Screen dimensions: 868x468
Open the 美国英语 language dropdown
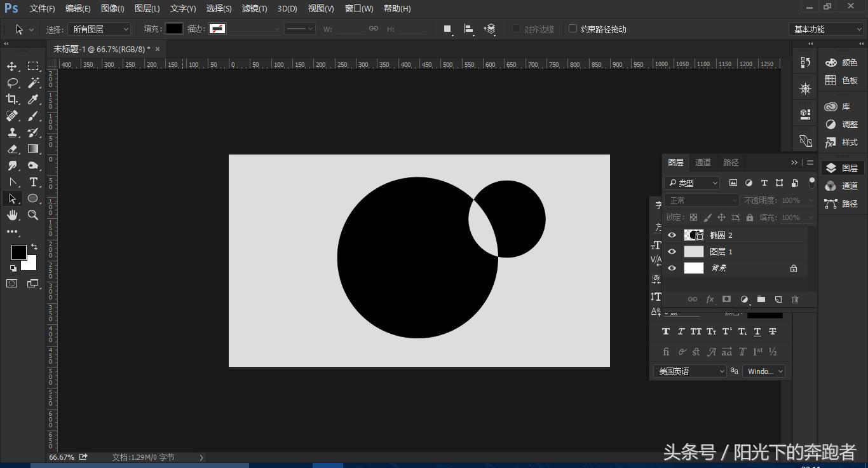tap(689, 371)
